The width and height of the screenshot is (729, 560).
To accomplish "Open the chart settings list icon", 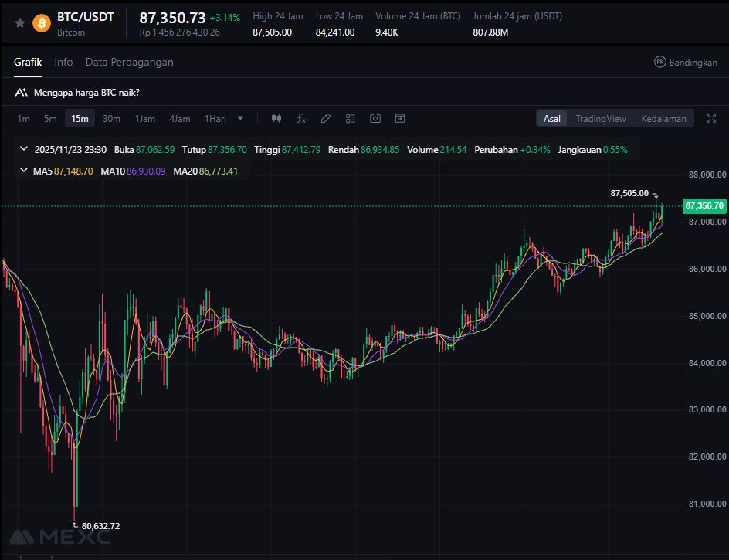I will click(351, 118).
